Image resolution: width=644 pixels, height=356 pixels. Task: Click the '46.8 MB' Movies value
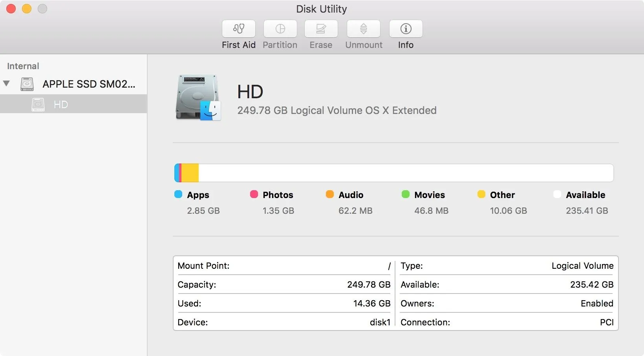tap(431, 211)
